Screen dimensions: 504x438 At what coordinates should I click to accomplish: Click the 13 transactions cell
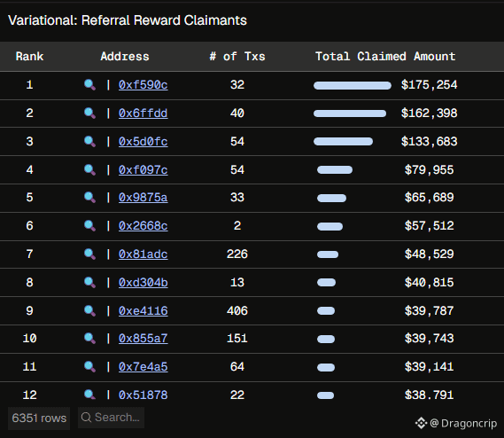coord(237,283)
